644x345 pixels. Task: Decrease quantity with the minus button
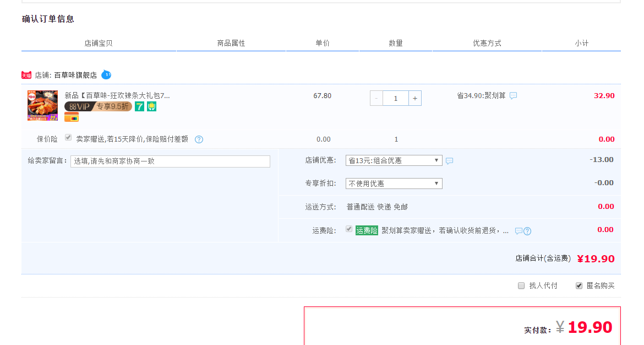click(376, 98)
